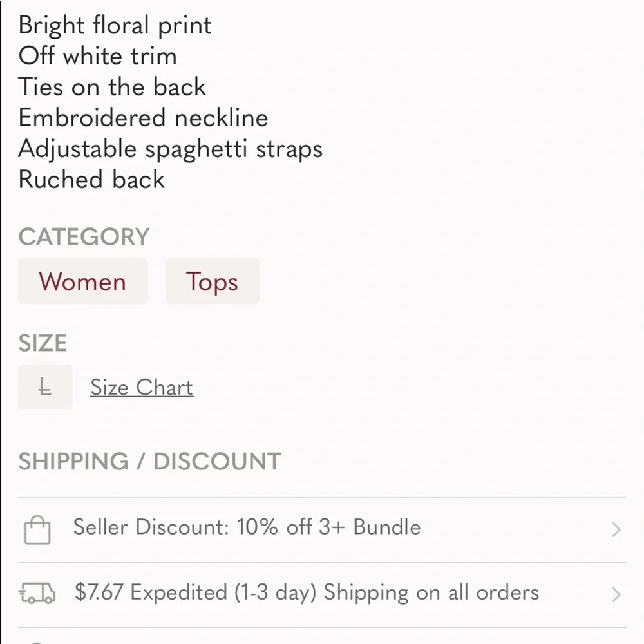
Task: Click the CATEGORY section heading
Action: [84, 236]
